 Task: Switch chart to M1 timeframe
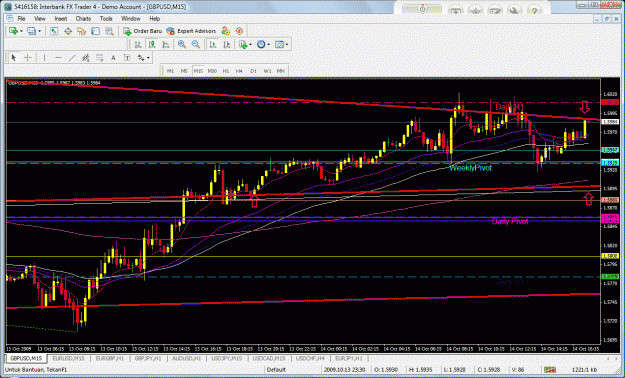[170, 71]
